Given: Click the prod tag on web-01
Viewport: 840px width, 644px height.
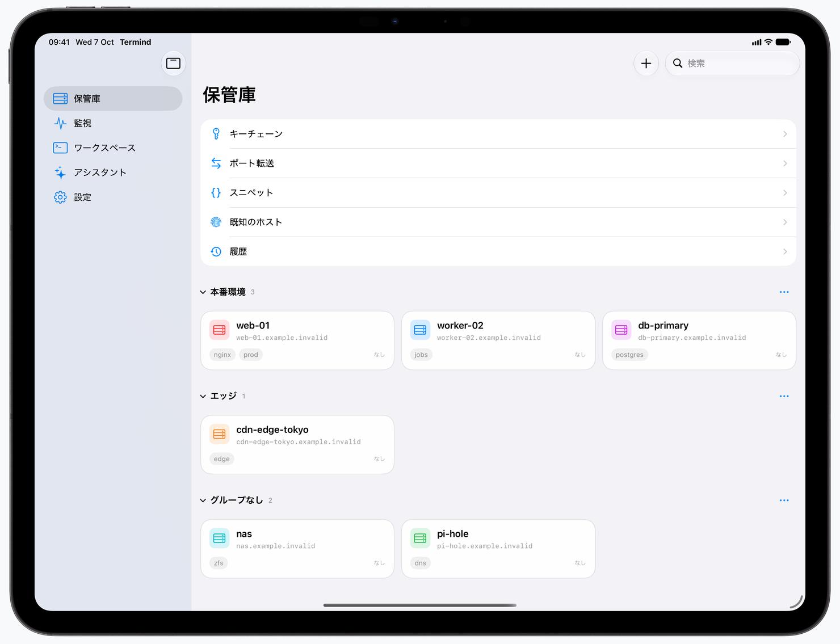Looking at the screenshot, I should point(251,355).
